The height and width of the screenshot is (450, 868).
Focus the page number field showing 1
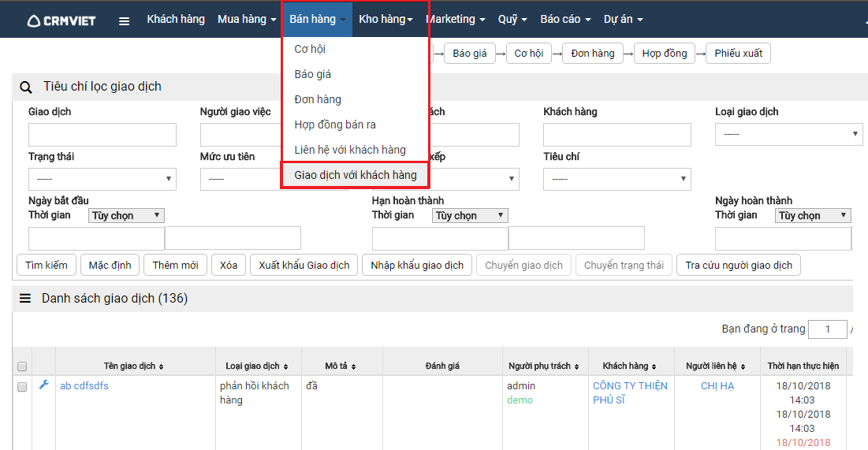click(x=828, y=329)
